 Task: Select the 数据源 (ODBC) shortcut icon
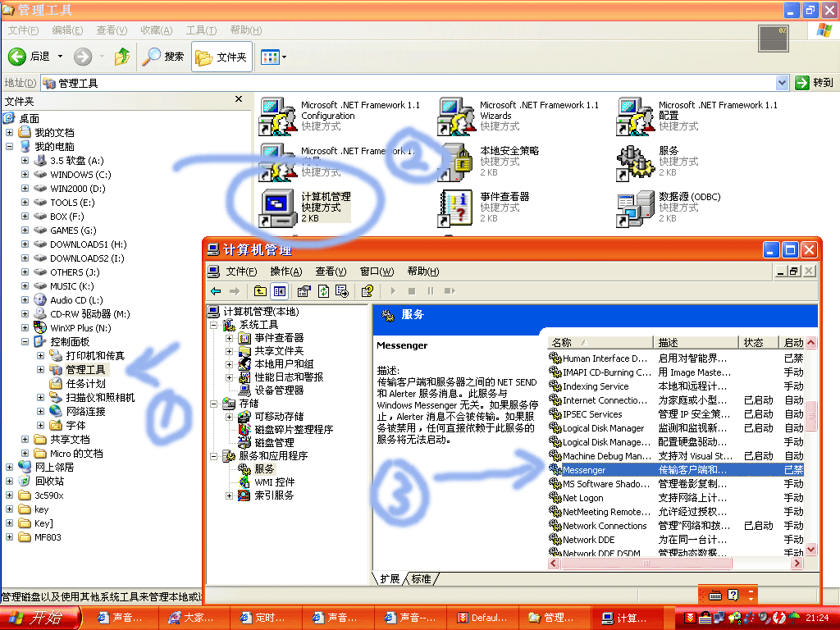(x=635, y=208)
